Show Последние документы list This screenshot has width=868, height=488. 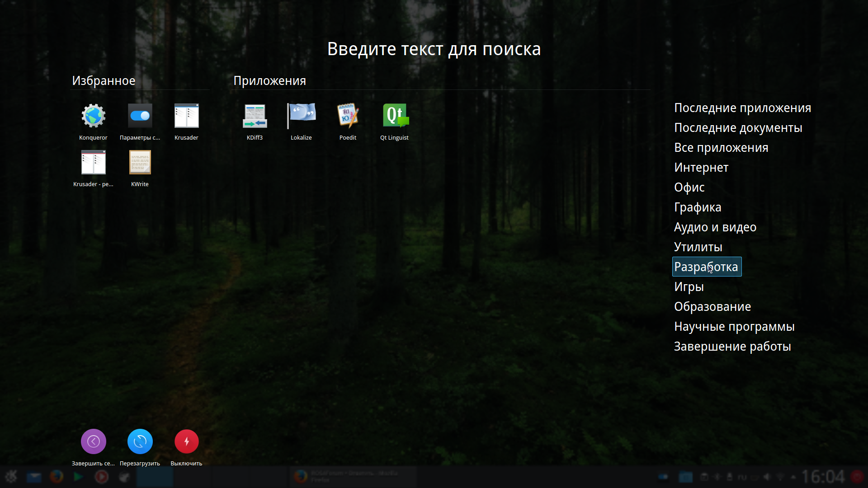[738, 128]
